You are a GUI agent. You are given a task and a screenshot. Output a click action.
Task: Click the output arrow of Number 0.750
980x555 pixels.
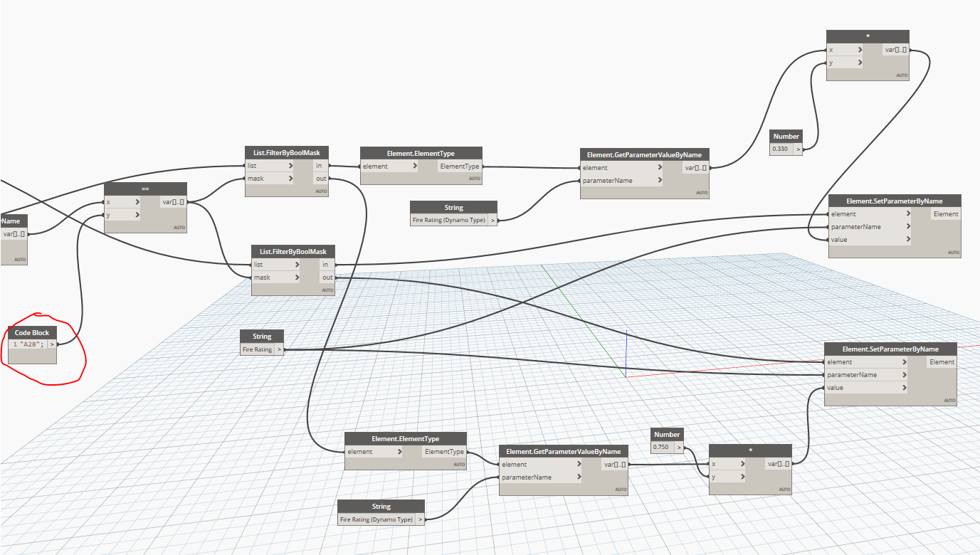point(679,448)
